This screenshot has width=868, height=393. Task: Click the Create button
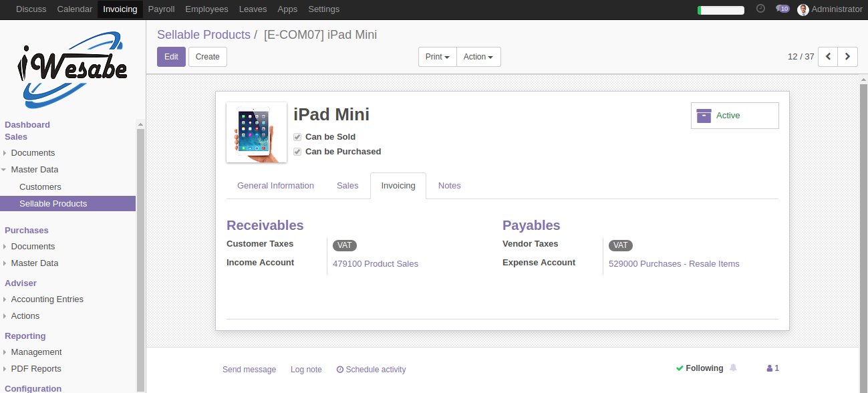pos(208,57)
